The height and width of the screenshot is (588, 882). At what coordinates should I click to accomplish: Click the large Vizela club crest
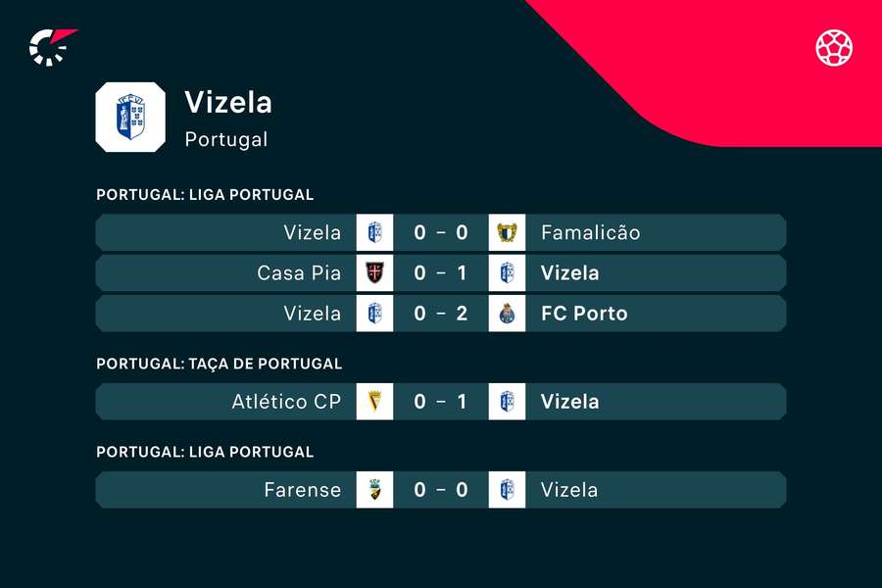pos(130,117)
